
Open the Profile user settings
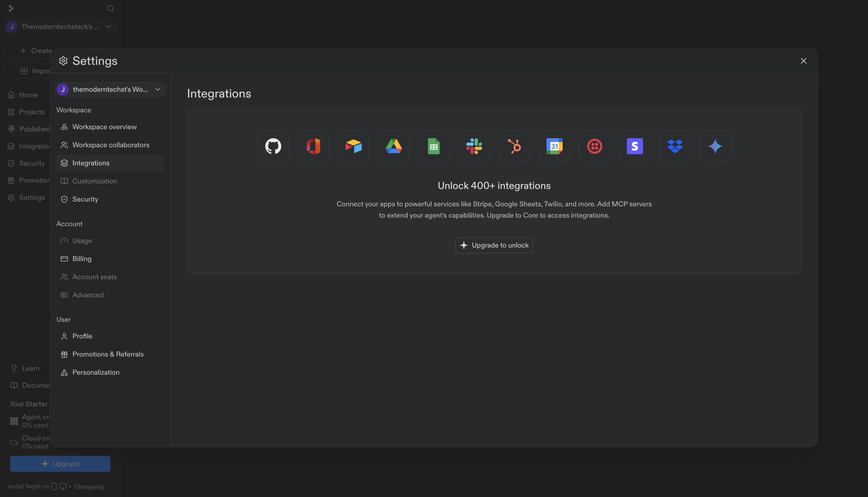pyautogui.click(x=110, y=336)
